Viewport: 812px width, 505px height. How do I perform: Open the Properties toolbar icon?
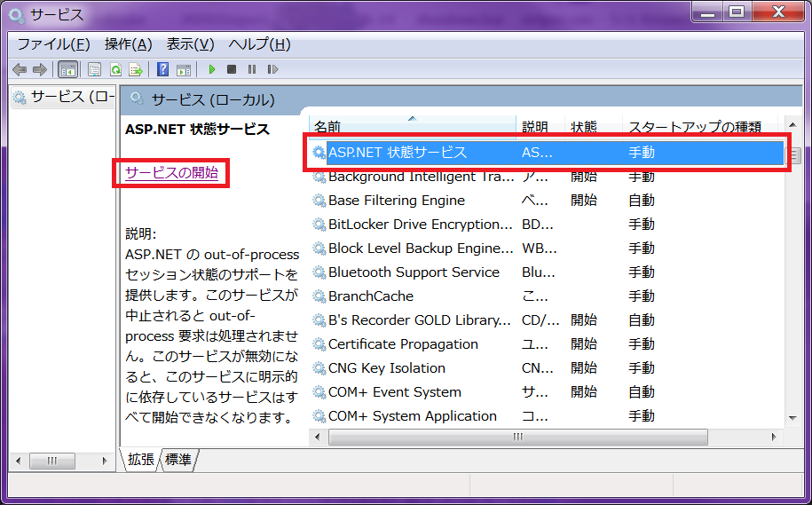coord(94,69)
